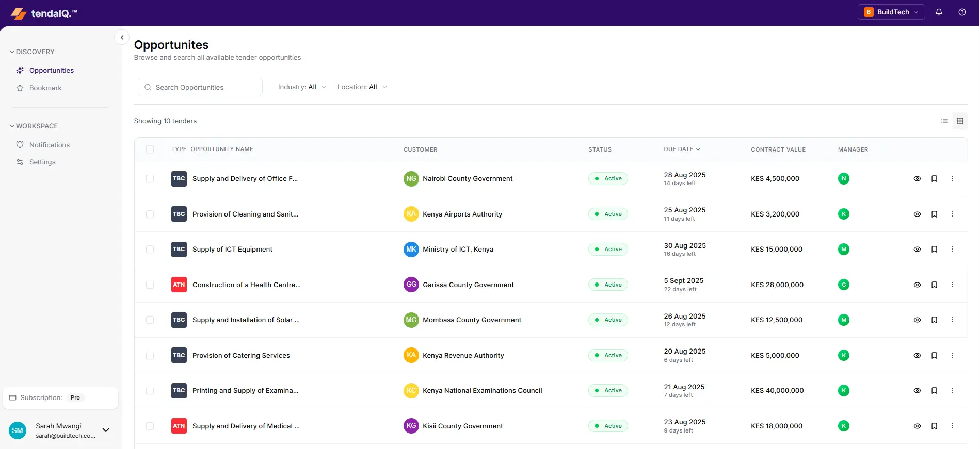View the Provision of Catering Services tender
This screenshot has height=449, width=980.
click(917, 356)
